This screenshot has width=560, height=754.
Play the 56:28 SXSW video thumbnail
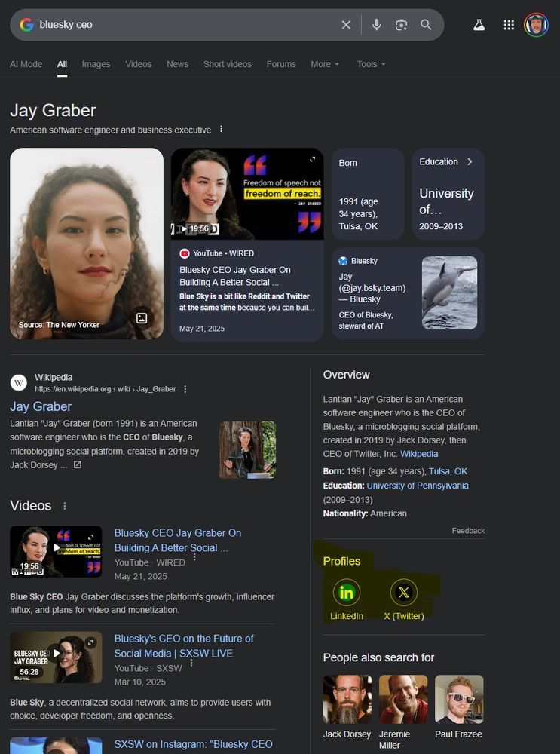click(x=56, y=657)
